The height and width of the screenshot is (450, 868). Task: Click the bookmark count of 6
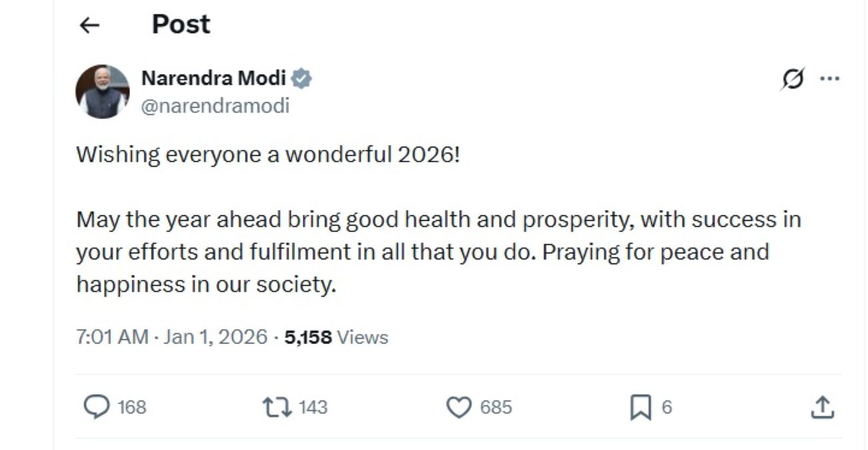coord(667,407)
